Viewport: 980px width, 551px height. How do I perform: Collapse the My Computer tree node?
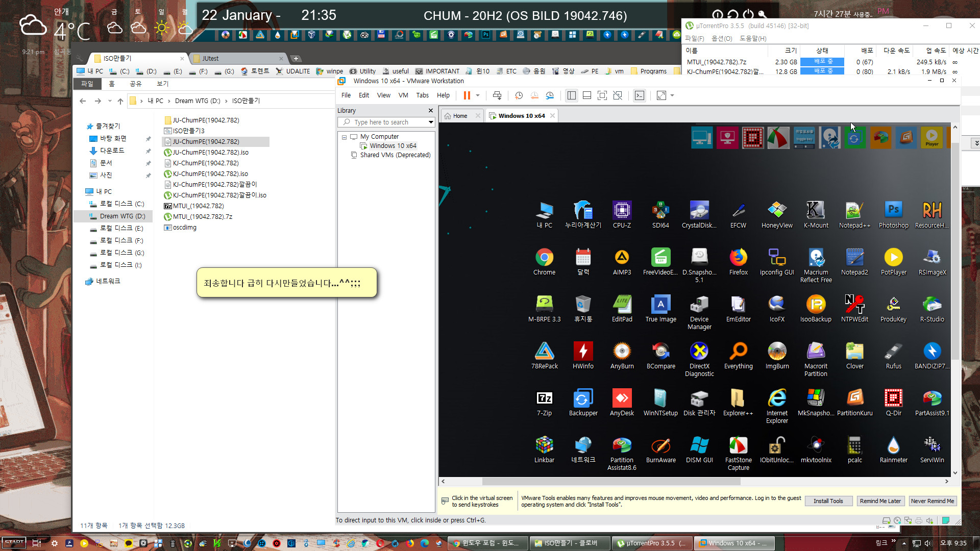coord(345,137)
